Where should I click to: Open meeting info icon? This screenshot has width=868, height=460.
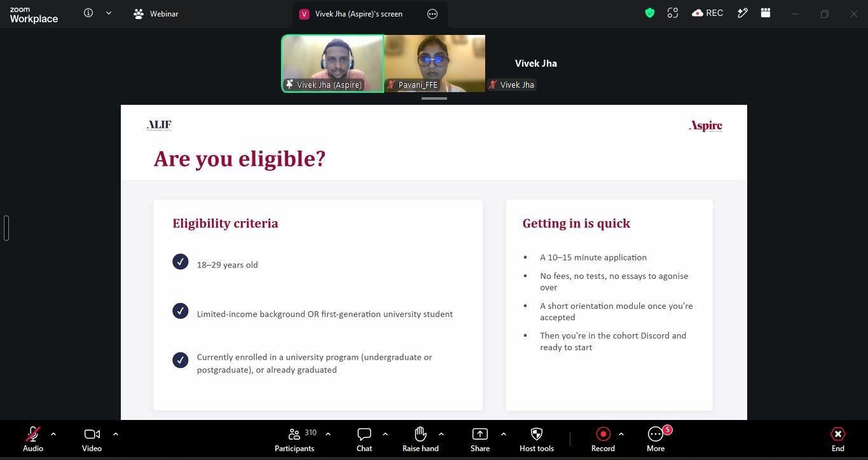88,13
